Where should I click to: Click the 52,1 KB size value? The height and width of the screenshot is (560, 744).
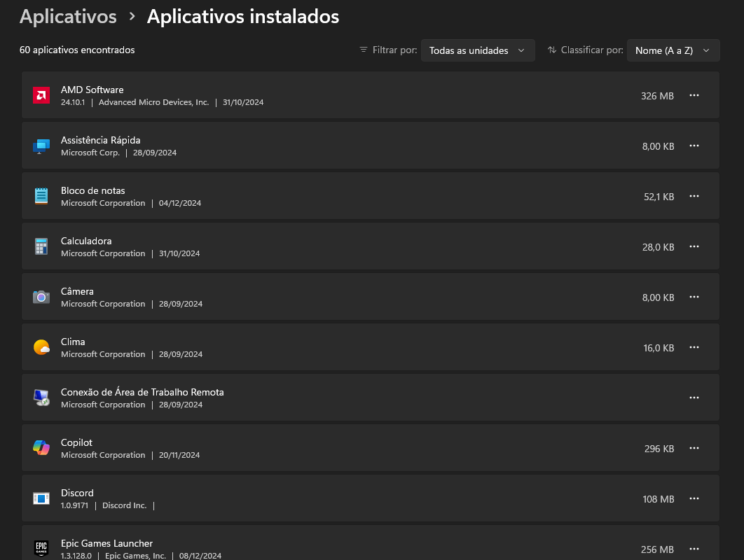pyautogui.click(x=659, y=197)
